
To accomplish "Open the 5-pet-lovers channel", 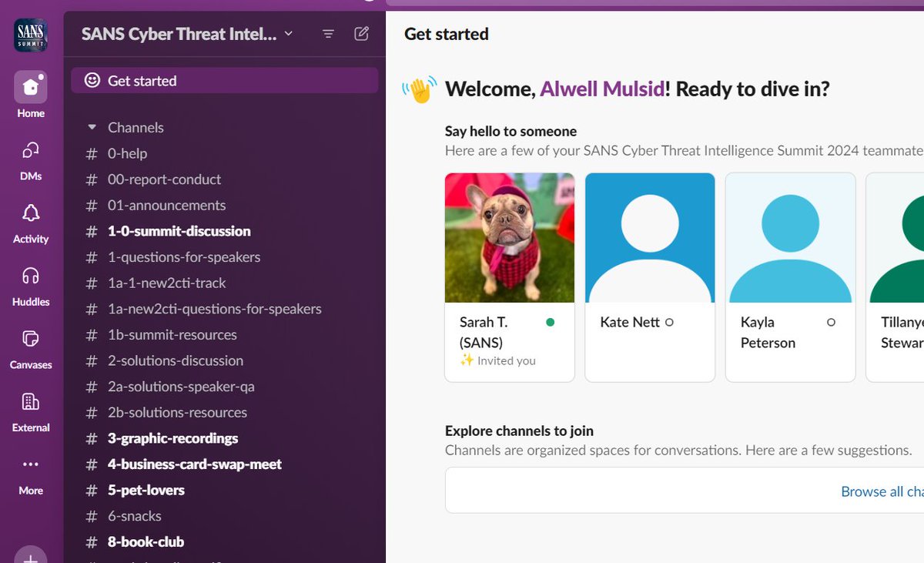I will pyautogui.click(x=224, y=490).
